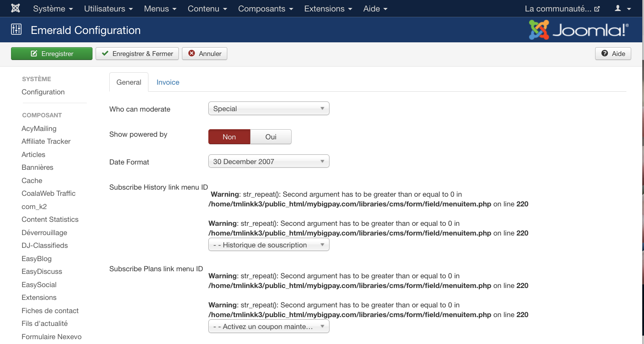
Task: Open the user account menu icon
Action: [x=623, y=8]
